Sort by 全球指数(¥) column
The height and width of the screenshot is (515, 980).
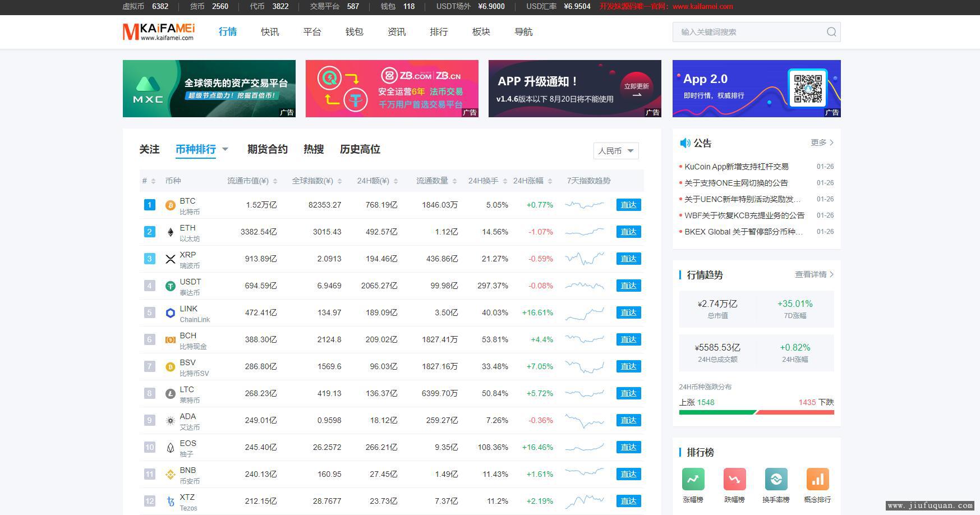pyautogui.click(x=317, y=181)
